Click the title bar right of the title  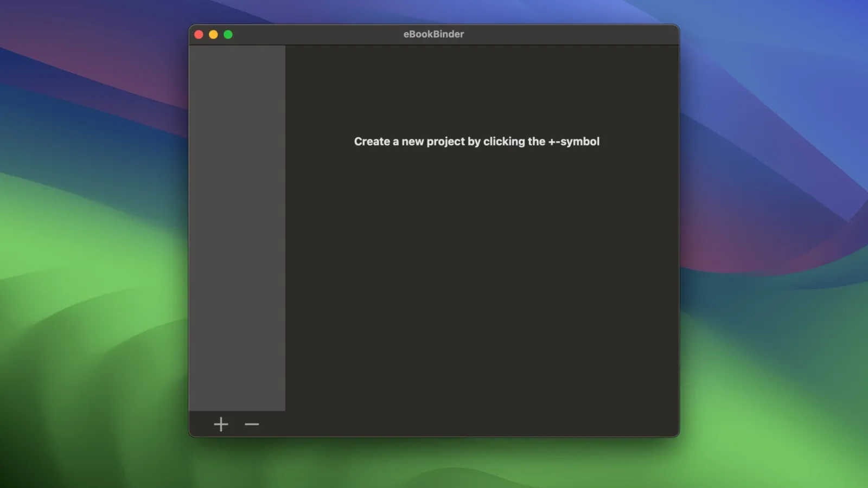tap(570, 34)
